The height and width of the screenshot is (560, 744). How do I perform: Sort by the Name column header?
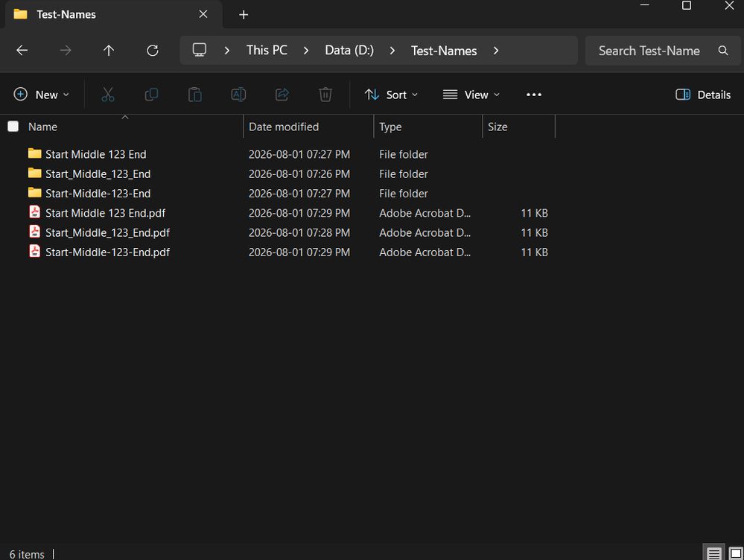(42, 127)
